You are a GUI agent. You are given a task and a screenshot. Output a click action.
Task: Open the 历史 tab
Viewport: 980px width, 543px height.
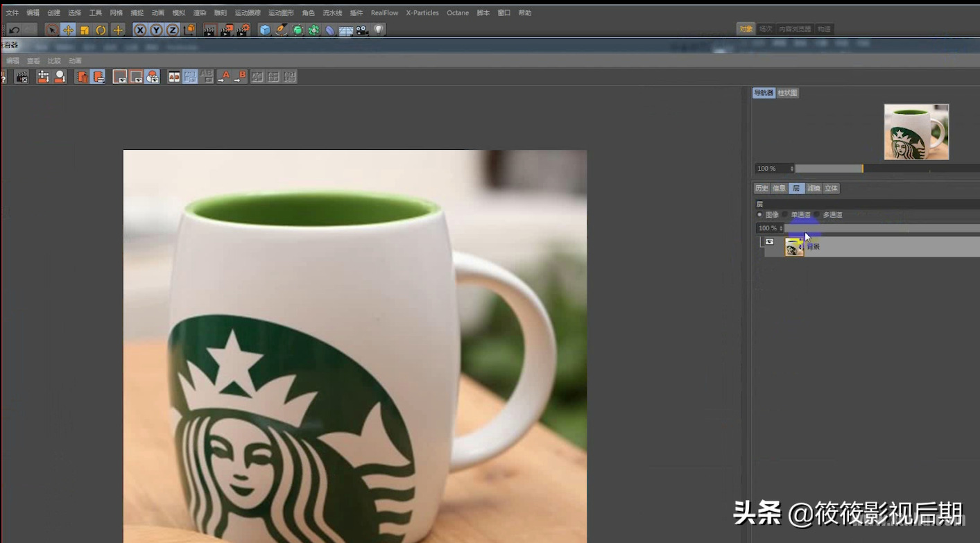(762, 188)
